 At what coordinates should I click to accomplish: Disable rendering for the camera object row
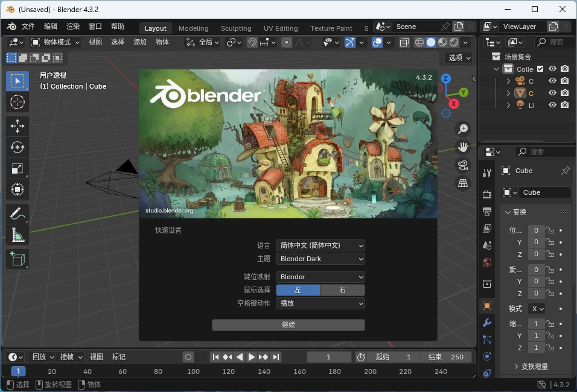coord(564,81)
